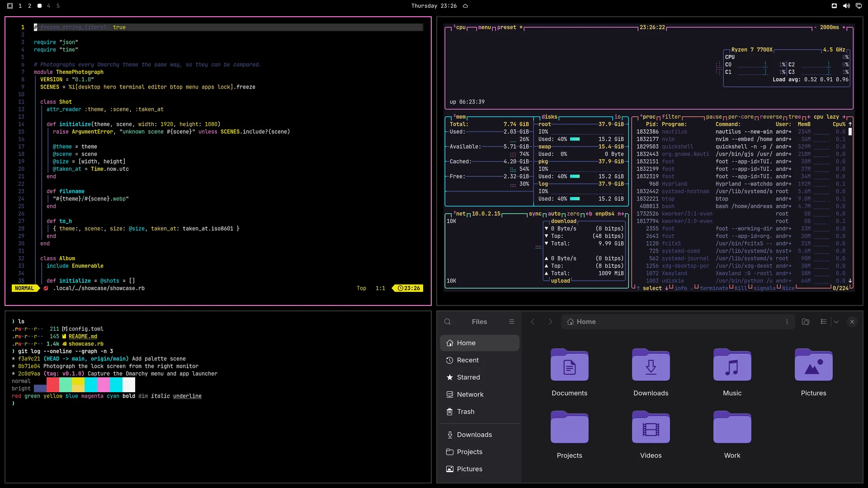
Task: Switch Files to list view
Action: pos(824,322)
